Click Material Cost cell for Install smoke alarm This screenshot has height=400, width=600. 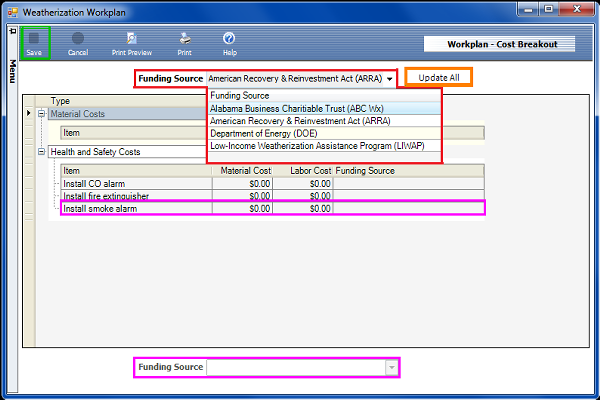point(242,209)
